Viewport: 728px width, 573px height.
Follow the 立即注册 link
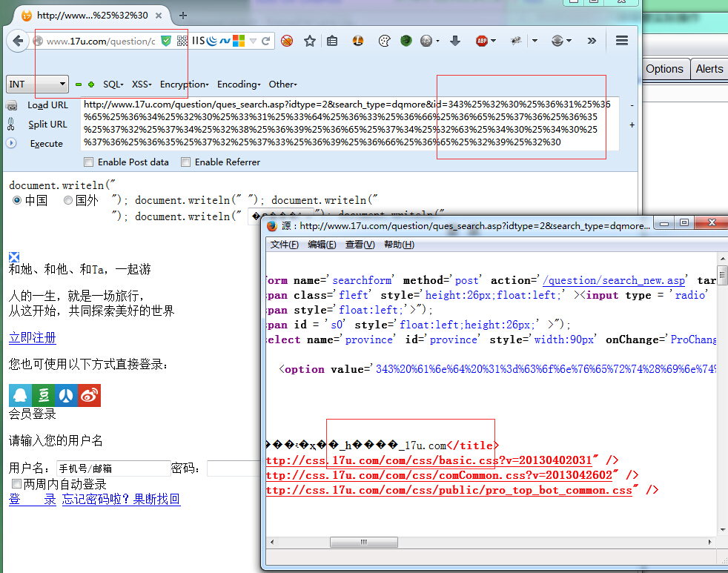coord(33,337)
